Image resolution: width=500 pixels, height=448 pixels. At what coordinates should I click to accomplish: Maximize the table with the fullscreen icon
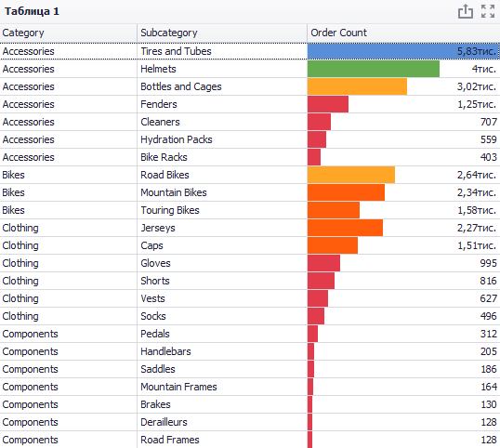coord(488,11)
